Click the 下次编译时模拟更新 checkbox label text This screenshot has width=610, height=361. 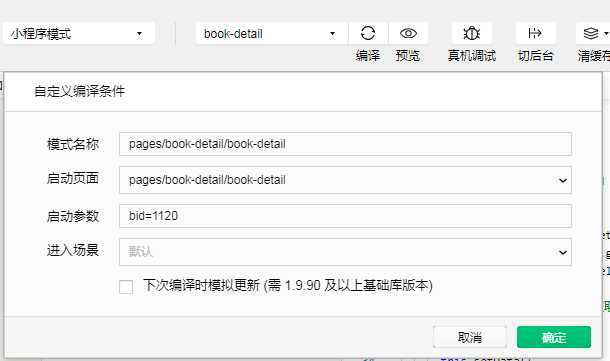288,286
